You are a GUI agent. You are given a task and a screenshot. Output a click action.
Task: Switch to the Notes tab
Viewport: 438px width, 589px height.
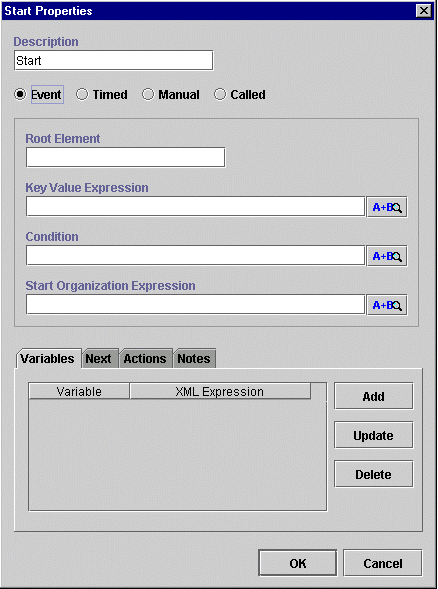pyautogui.click(x=194, y=359)
